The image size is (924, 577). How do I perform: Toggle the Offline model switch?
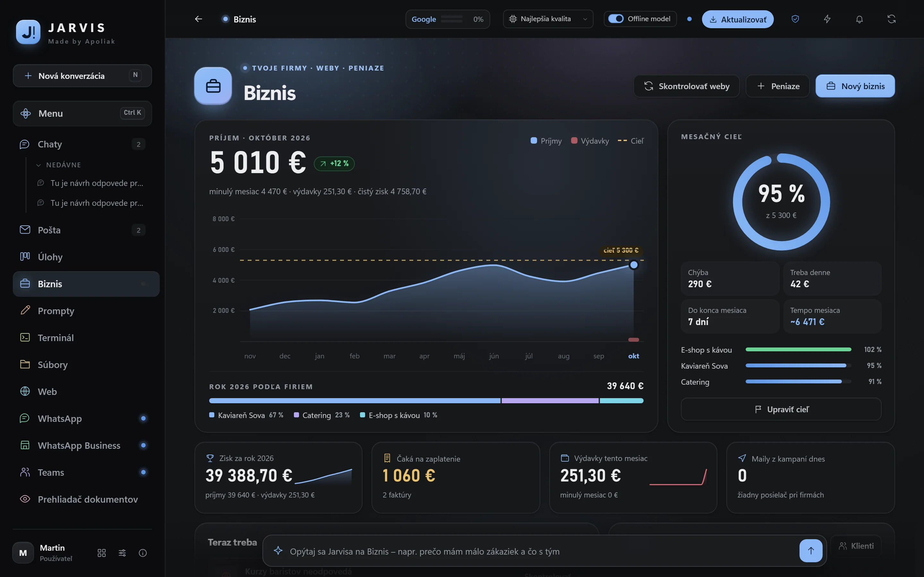pyautogui.click(x=615, y=19)
